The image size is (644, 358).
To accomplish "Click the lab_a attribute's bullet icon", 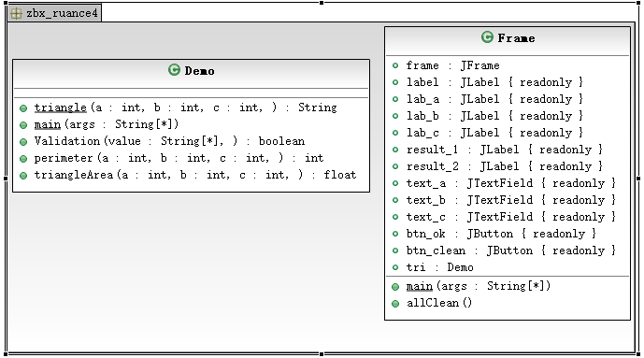I will [x=395, y=99].
